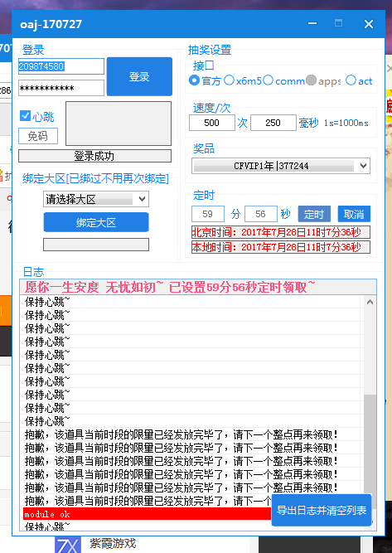Select the act interface radio button
392x553 pixels.
pos(351,80)
